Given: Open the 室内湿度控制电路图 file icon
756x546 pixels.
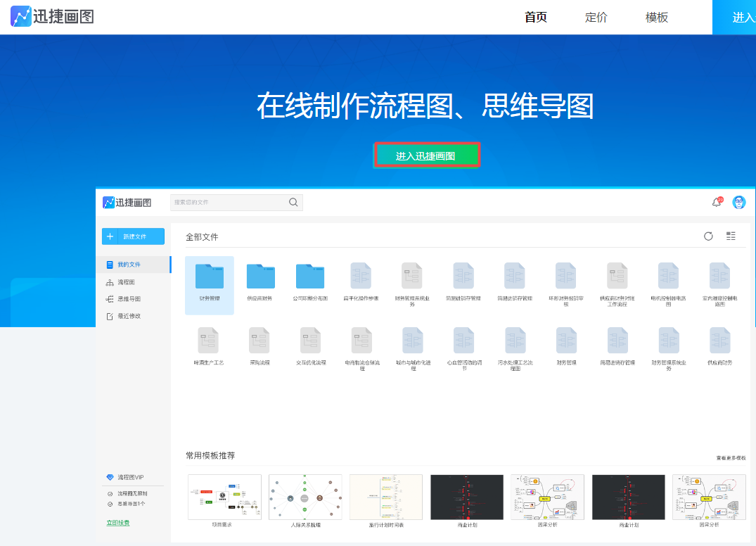Looking at the screenshot, I should (x=720, y=276).
